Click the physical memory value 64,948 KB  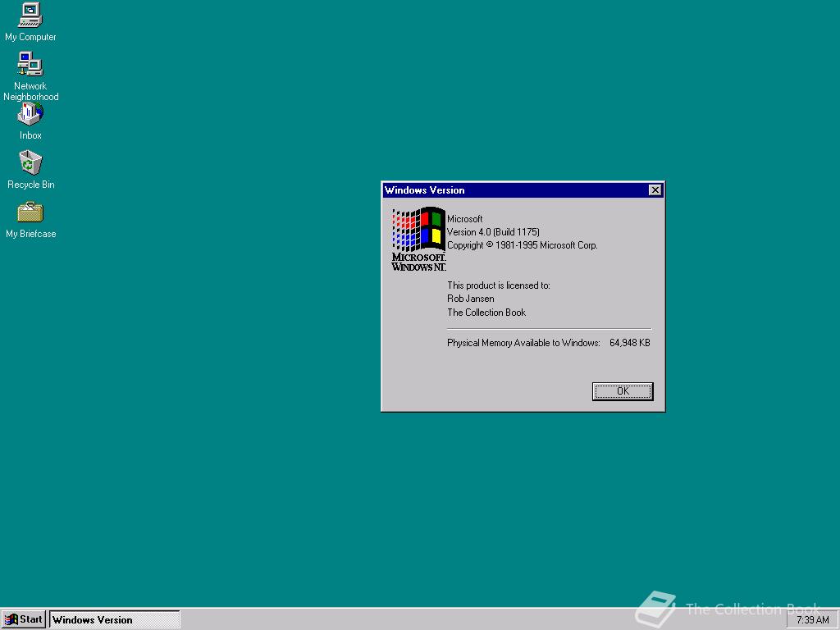629,343
